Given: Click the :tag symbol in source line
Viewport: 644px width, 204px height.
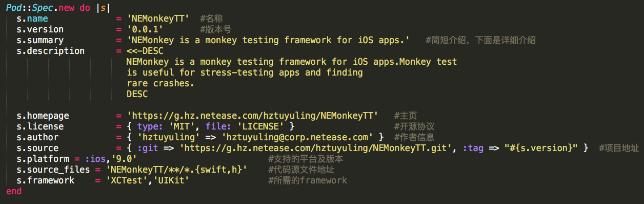Looking at the screenshot, I should point(473,148).
